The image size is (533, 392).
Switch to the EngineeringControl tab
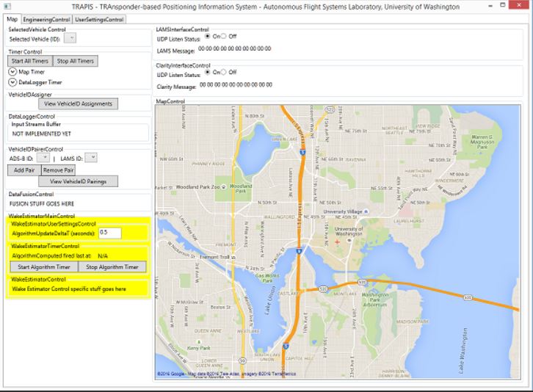click(46, 20)
